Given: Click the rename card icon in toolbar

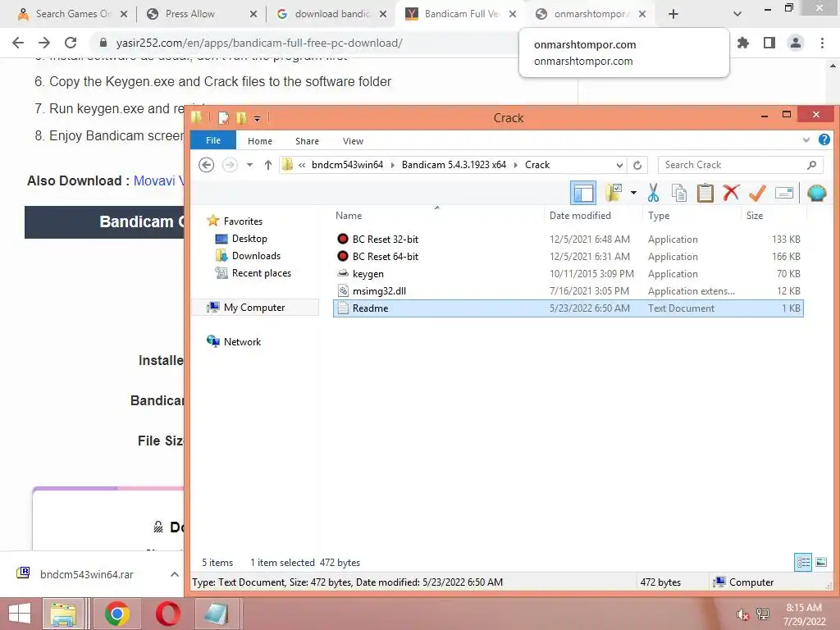Looking at the screenshot, I should (783, 193).
